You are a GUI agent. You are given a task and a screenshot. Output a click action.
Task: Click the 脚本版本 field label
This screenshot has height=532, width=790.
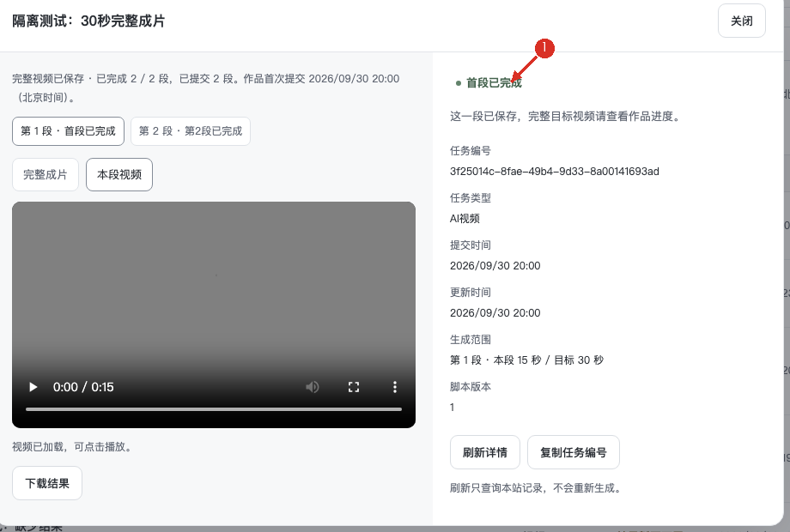tap(470, 387)
